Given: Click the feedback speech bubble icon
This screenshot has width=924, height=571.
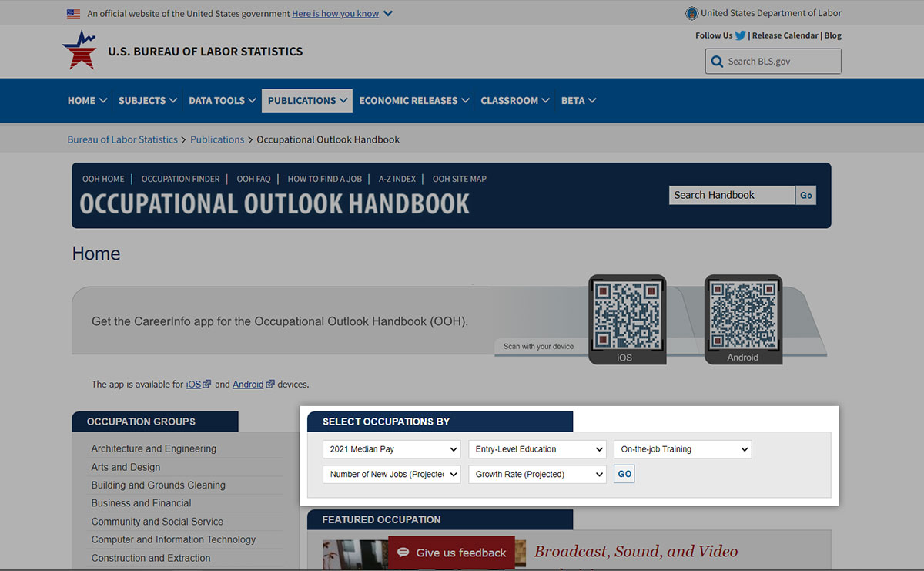Looking at the screenshot, I should coord(403,553).
